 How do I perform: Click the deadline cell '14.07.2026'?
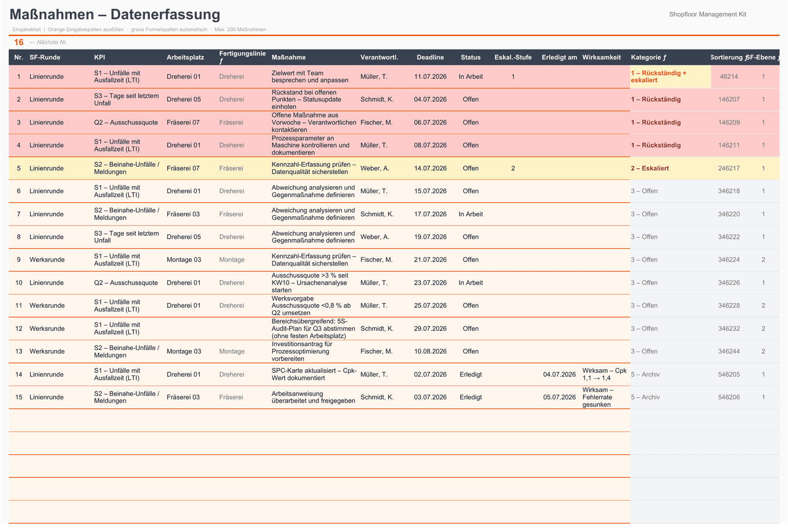(431, 168)
